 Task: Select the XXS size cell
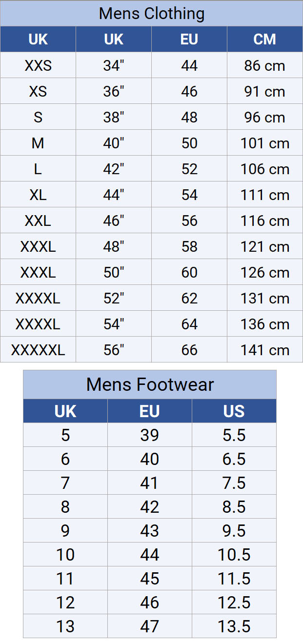[x=38, y=65]
